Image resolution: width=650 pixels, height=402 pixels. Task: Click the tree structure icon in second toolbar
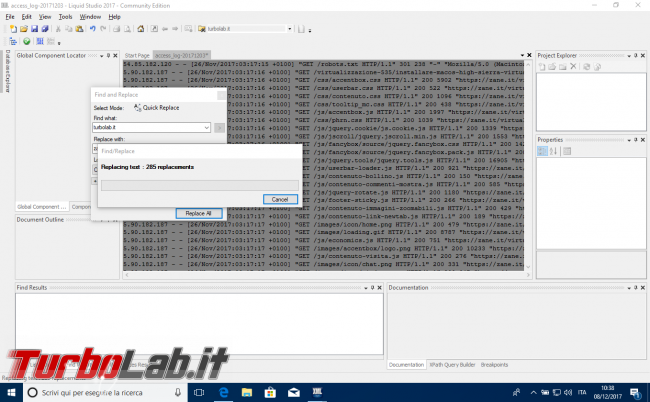[x=13, y=41]
